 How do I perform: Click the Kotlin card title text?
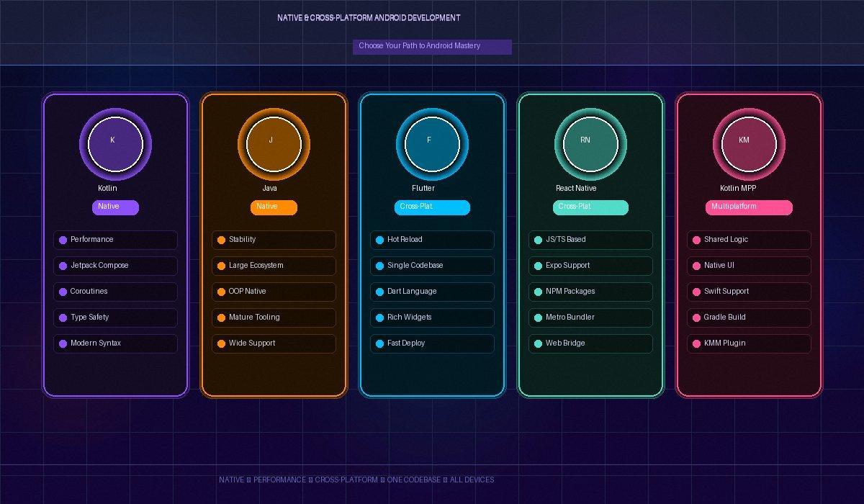(108, 188)
